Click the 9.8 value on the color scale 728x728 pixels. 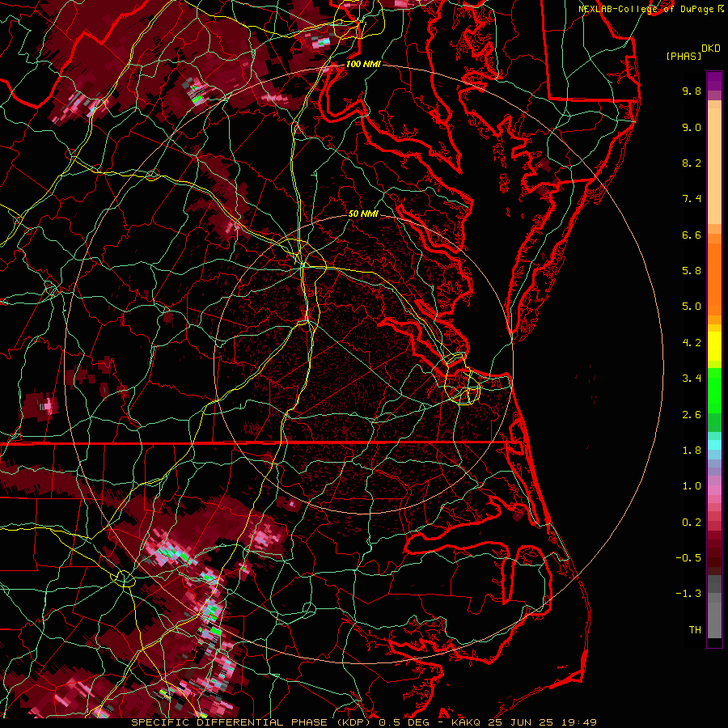[692, 91]
